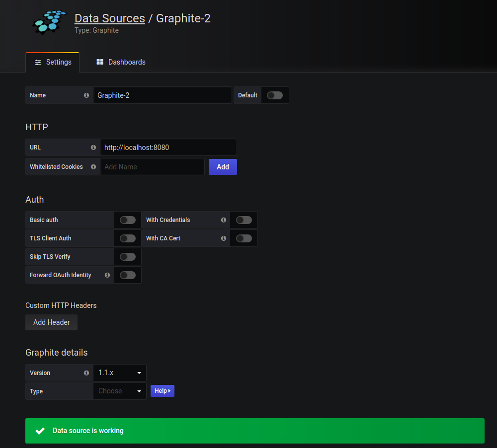Viewport: 497px width, 448px height.
Task: Click the Forward OAuth Identity info icon
Action: [107, 275]
